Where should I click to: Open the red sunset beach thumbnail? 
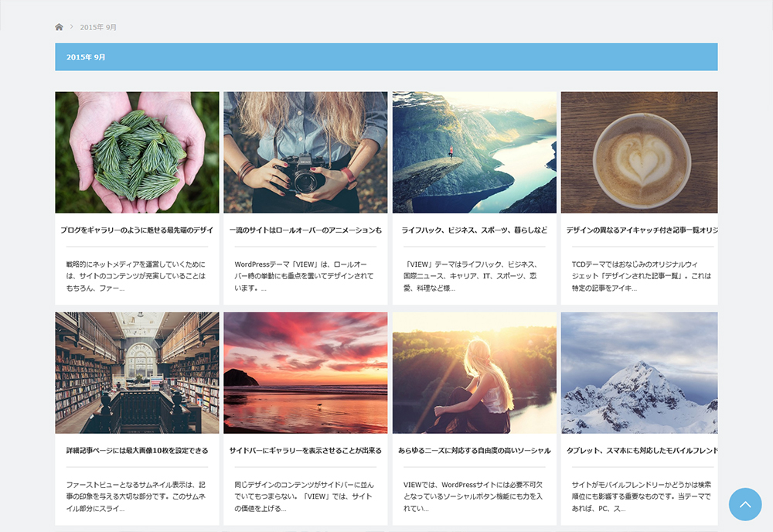click(305, 373)
